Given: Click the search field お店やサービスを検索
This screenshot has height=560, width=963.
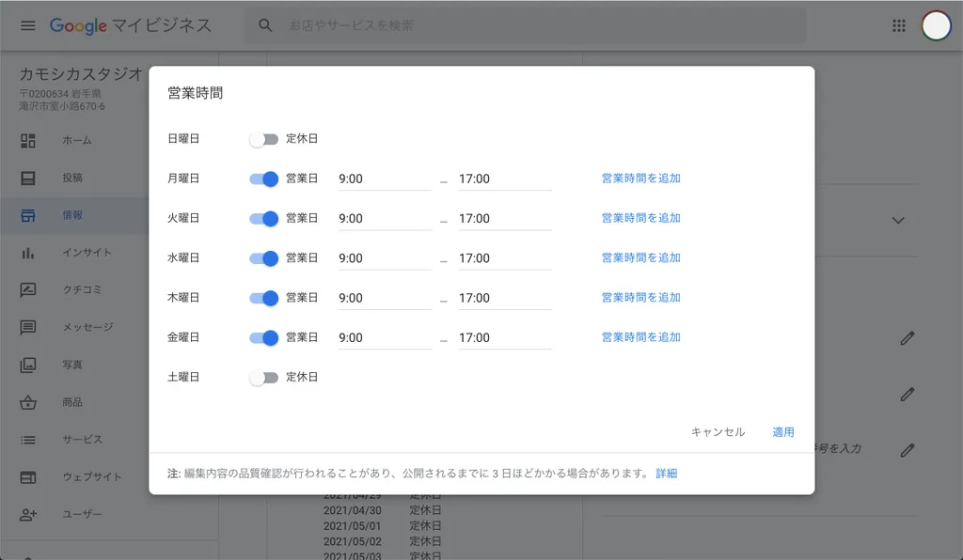Looking at the screenshot, I should click(x=526, y=25).
